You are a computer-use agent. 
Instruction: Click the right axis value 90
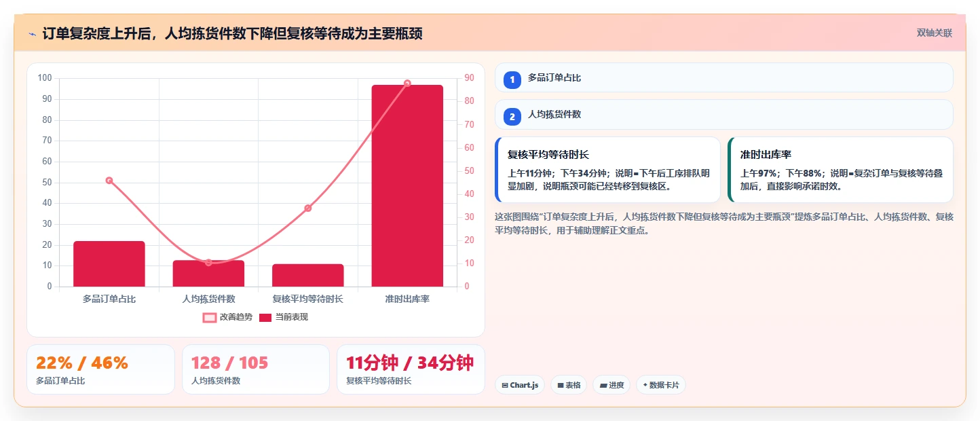pyautogui.click(x=469, y=78)
